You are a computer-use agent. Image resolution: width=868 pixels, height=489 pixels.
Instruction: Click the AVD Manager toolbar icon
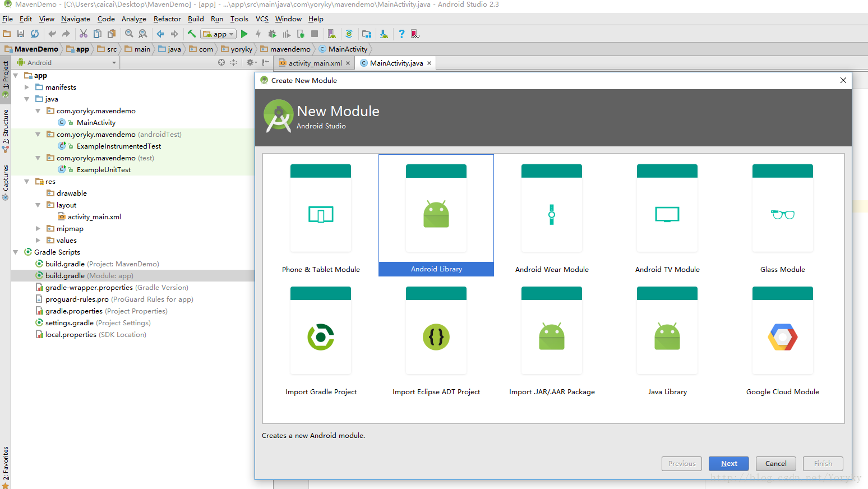(x=331, y=34)
